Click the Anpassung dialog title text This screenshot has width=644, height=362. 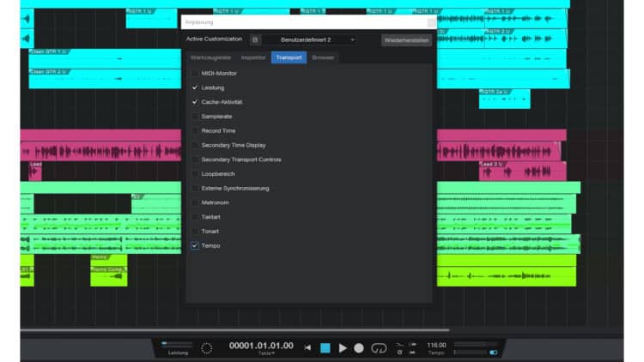coord(199,22)
